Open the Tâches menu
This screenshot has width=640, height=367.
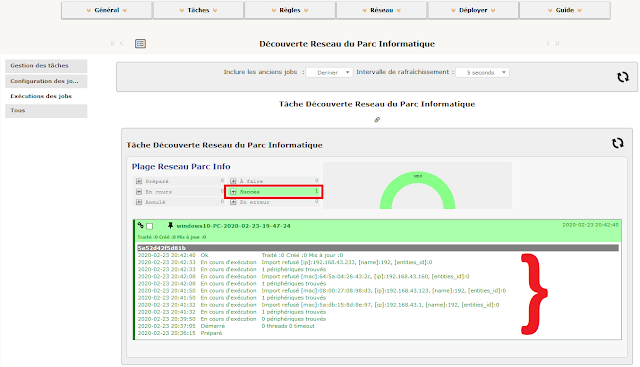click(x=198, y=10)
